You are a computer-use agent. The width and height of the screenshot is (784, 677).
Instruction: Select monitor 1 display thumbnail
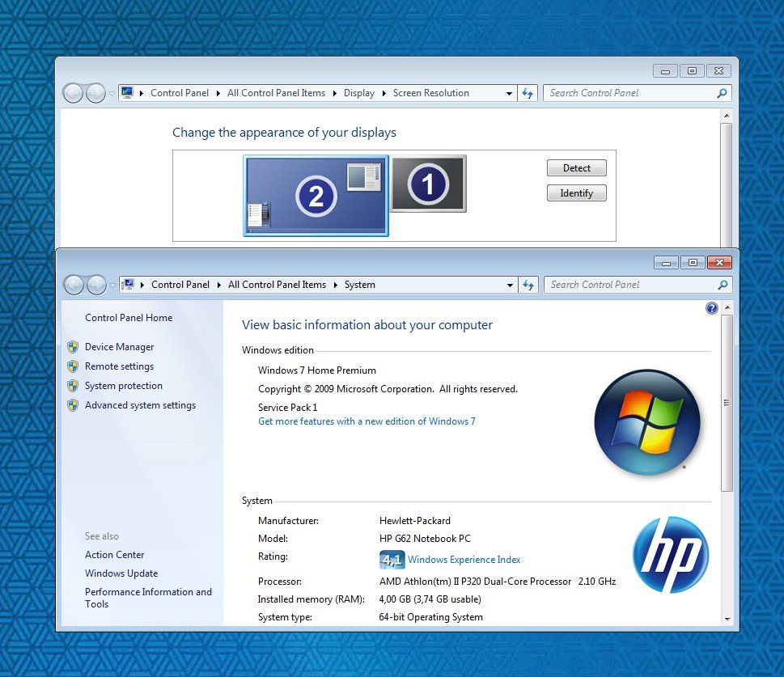428,184
